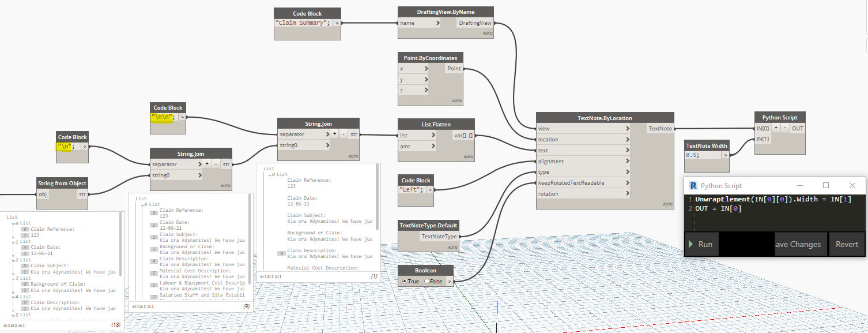Click the "OUT = IN[0]" line in the Python editor
868x333 pixels.
(718, 208)
